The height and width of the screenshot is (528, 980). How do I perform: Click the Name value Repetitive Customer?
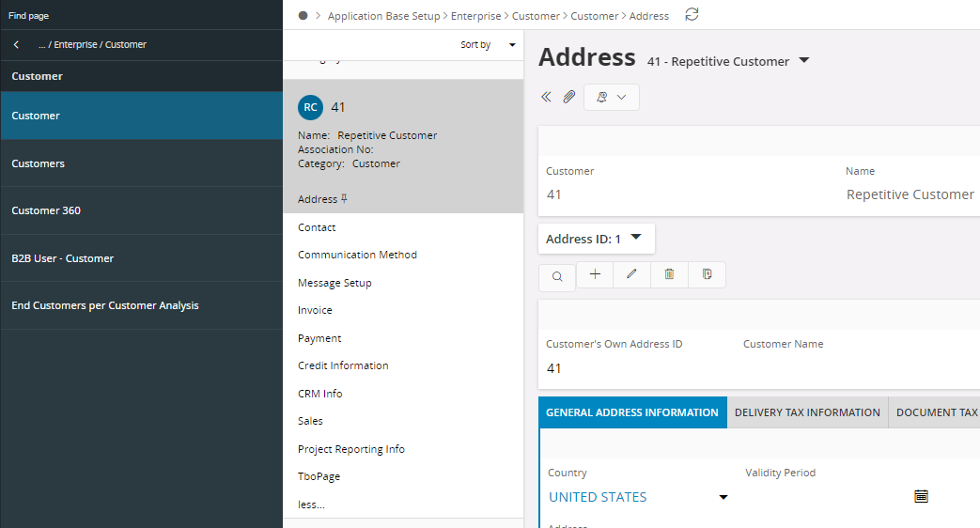910,194
